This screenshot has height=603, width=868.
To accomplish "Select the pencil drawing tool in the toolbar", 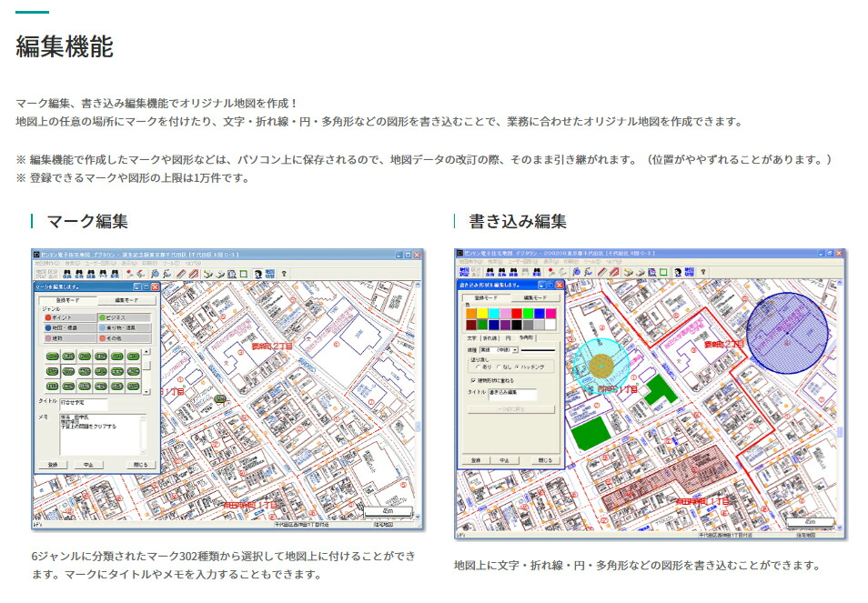I will coord(179,273).
